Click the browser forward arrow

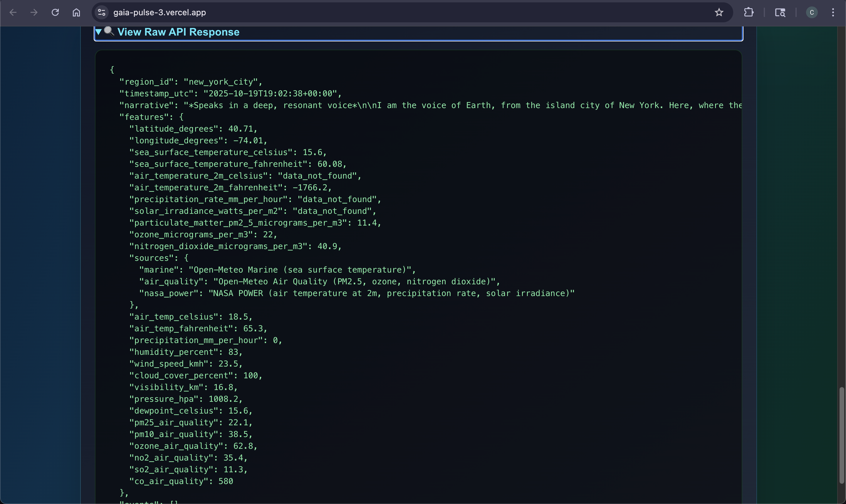click(x=34, y=13)
